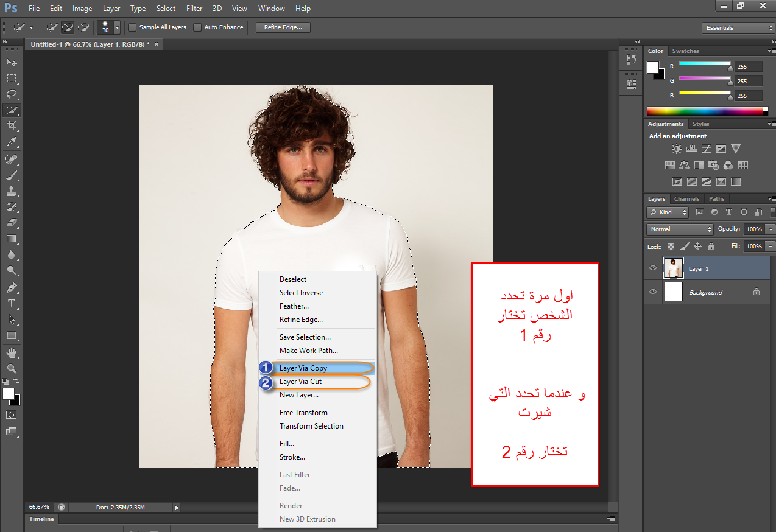Enable the Sample All Layers checkbox
The image size is (776, 532).
[x=132, y=27]
